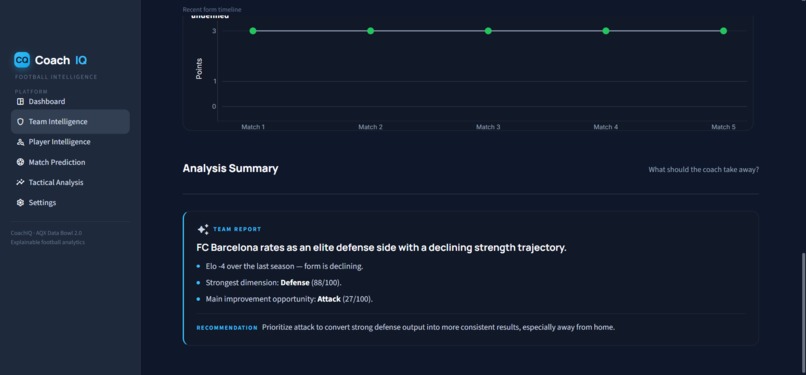Click the sparkle icon beside Team Report

[x=203, y=230]
